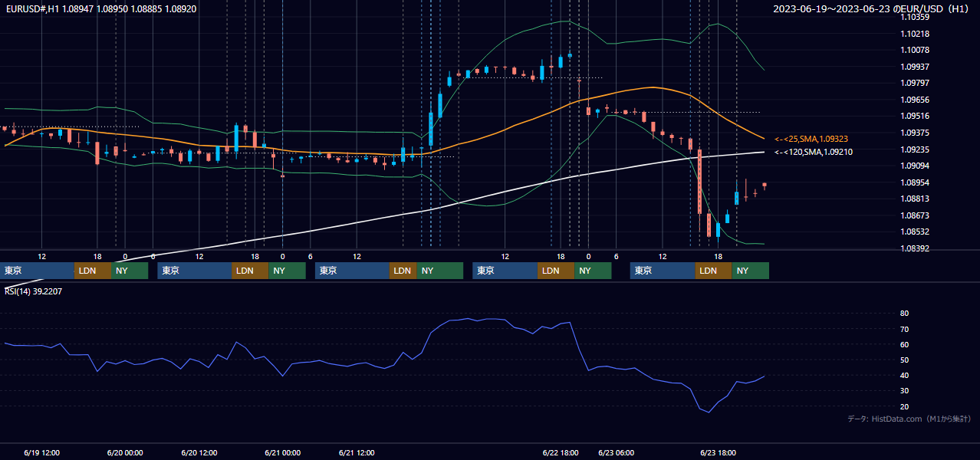Click price axis label 1.09797
Image resolution: width=980 pixels, height=460 pixels.
915,83
